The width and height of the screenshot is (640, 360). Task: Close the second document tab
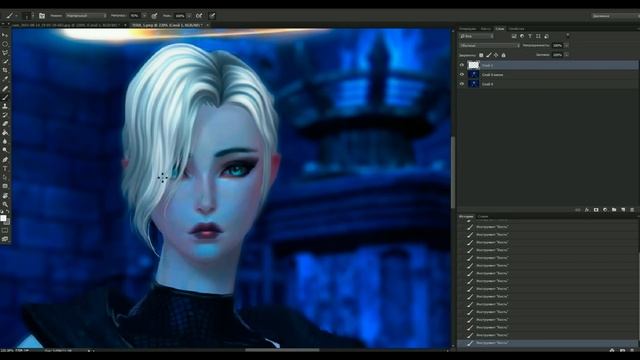[208, 25]
